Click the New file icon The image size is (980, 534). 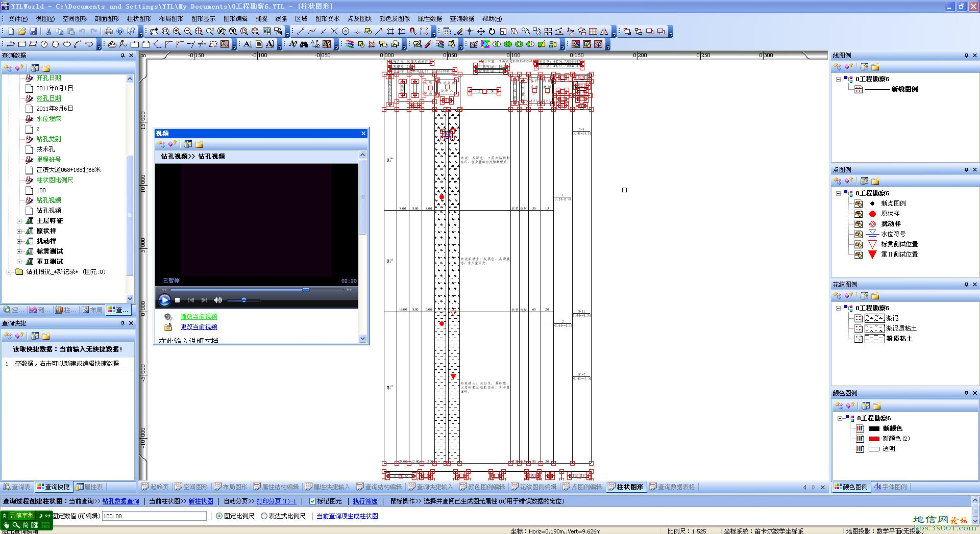point(11,31)
